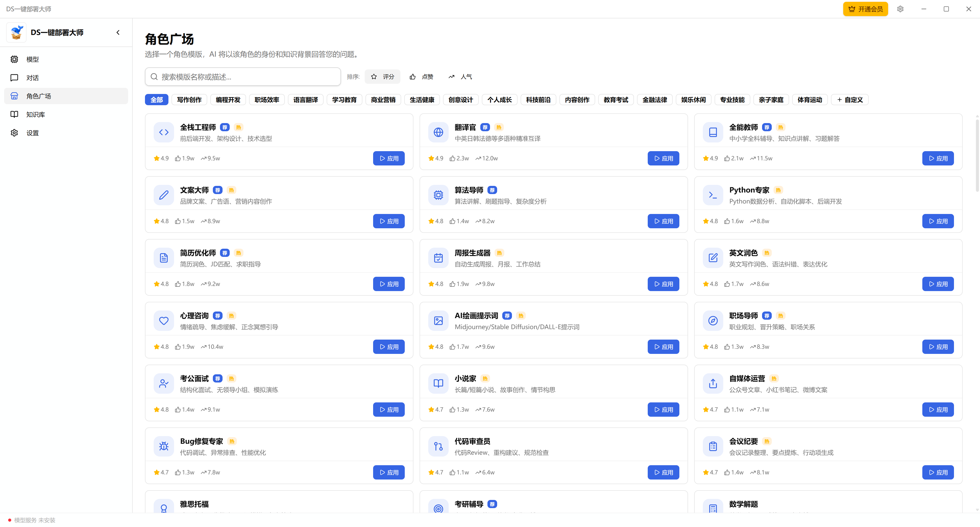This screenshot has height=527, width=980.
Task: Click the 开通会员 membership button
Action: [x=865, y=9]
